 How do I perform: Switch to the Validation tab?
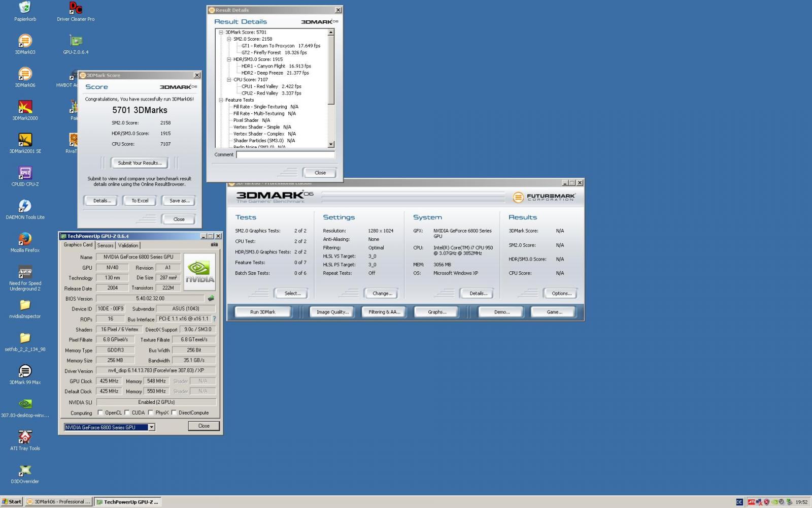(x=128, y=245)
